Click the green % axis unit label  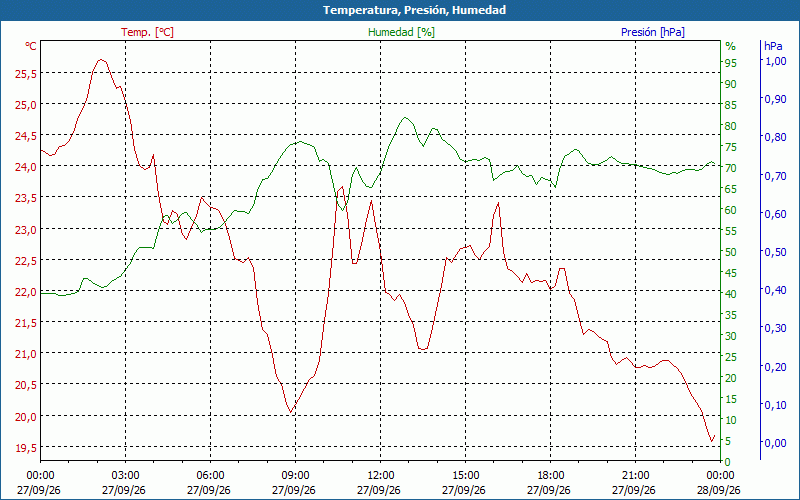pos(731,46)
